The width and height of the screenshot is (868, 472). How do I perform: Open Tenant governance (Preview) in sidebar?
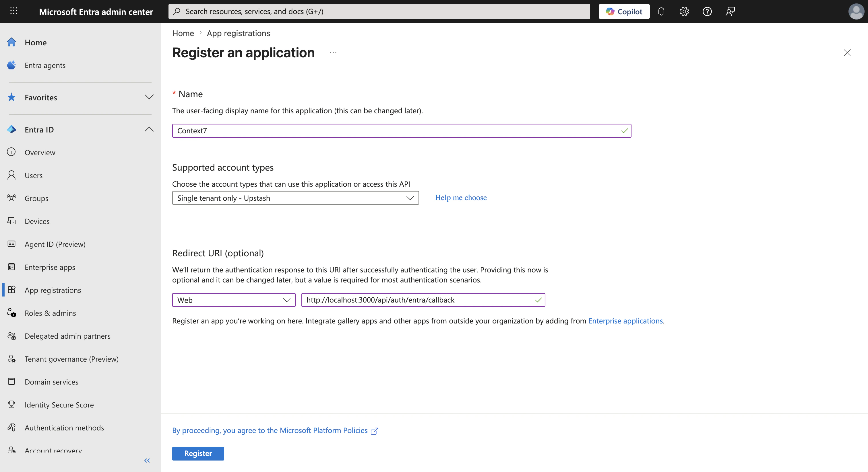point(71,359)
